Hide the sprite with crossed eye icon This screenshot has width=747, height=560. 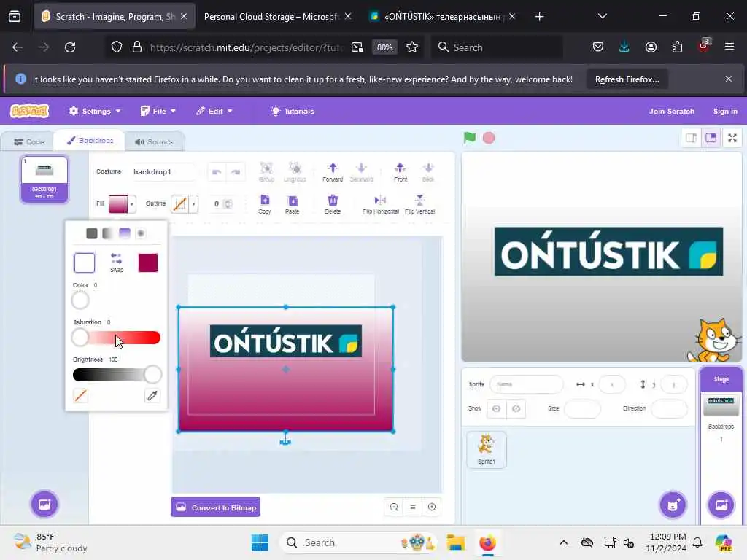tap(516, 408)
